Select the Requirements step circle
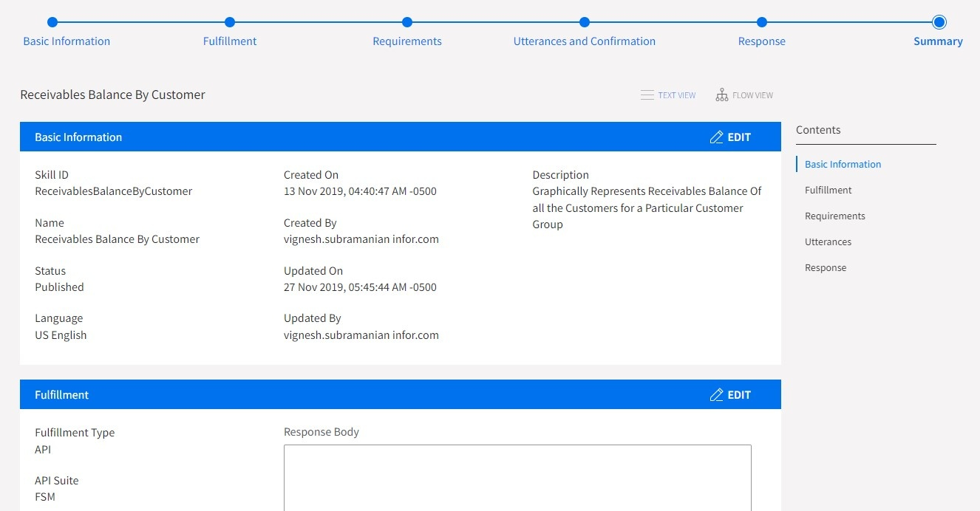Screen dimensions: 980x511 407,22
